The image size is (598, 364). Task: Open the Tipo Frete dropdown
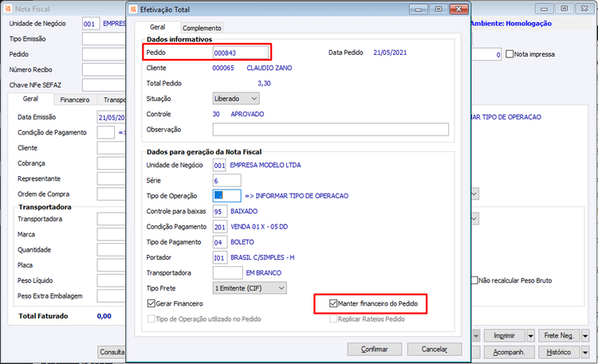(x=250, y=288)
